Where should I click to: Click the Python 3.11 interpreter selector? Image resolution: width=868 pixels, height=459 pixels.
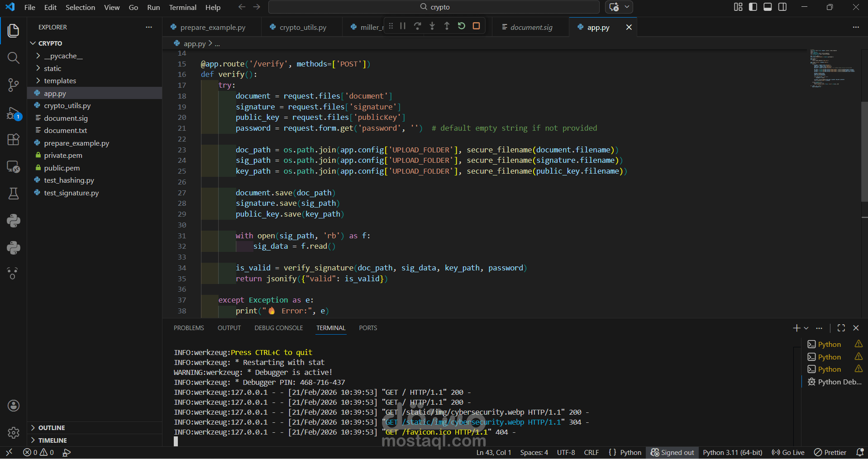click(x=732, y=452)
